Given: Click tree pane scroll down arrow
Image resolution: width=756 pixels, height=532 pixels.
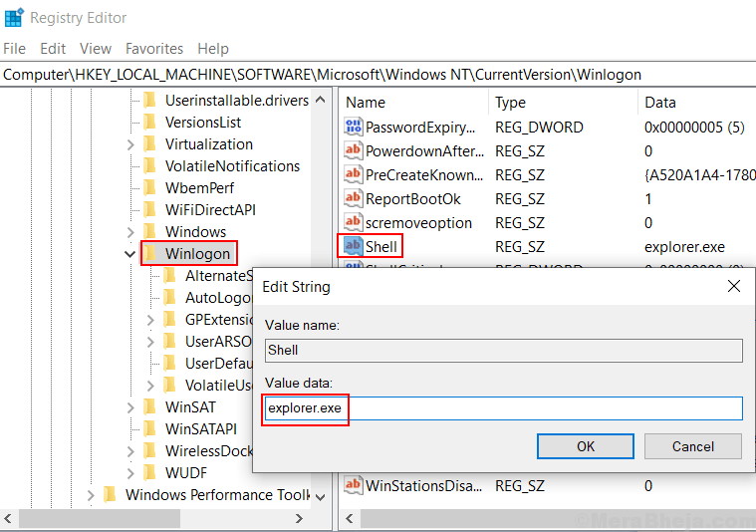Looking at the screenshot, I should [x=320, y=497].
